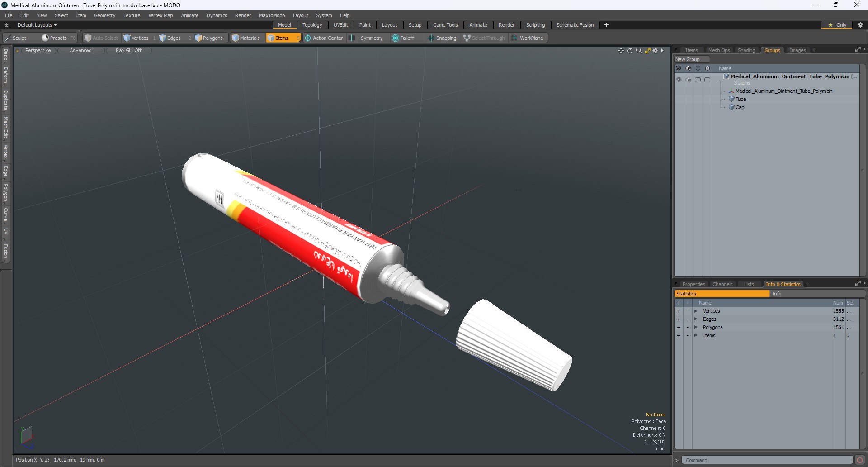Click viewport rotate icon

(630, 51)
